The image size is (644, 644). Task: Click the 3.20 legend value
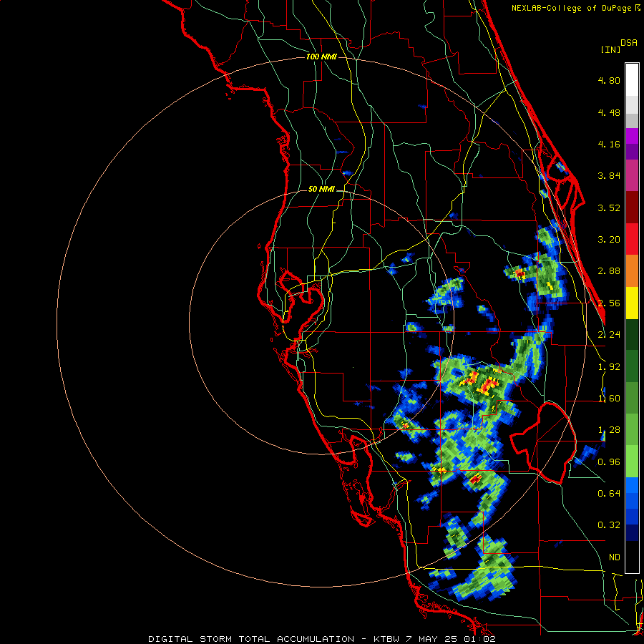pos(609,240)
